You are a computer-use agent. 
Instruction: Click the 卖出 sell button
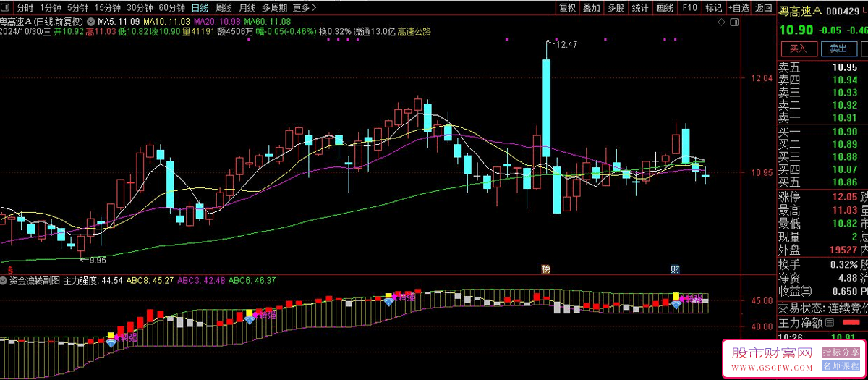coord(838,48)
